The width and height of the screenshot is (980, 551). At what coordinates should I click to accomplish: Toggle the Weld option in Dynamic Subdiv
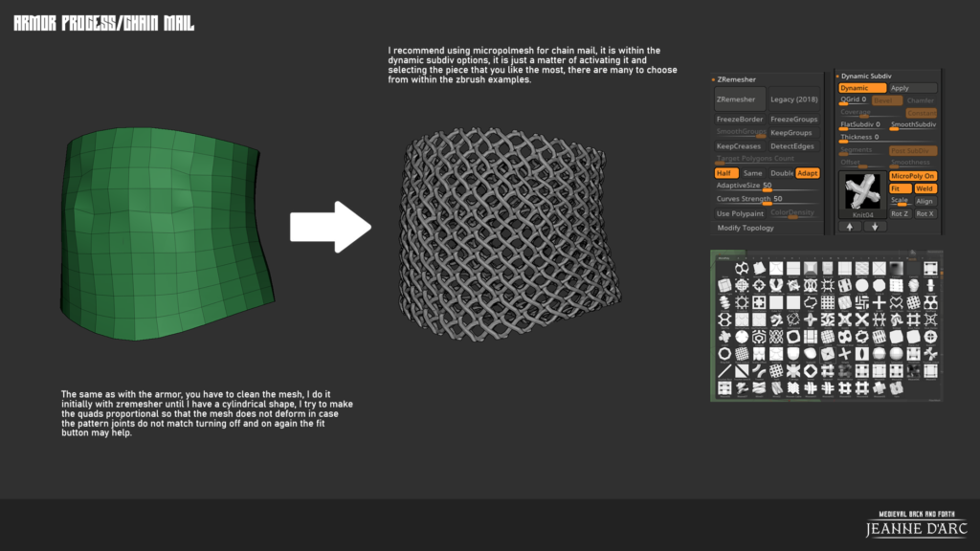tap(925, 188)
